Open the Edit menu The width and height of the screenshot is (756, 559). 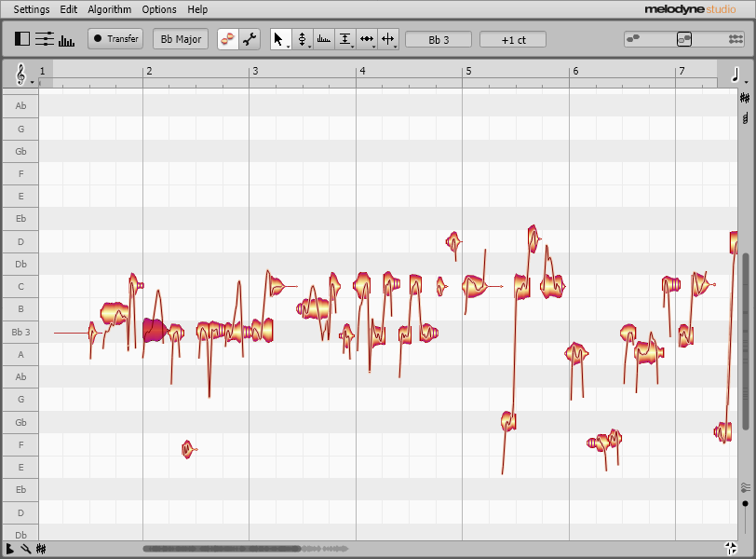(69, 9)
